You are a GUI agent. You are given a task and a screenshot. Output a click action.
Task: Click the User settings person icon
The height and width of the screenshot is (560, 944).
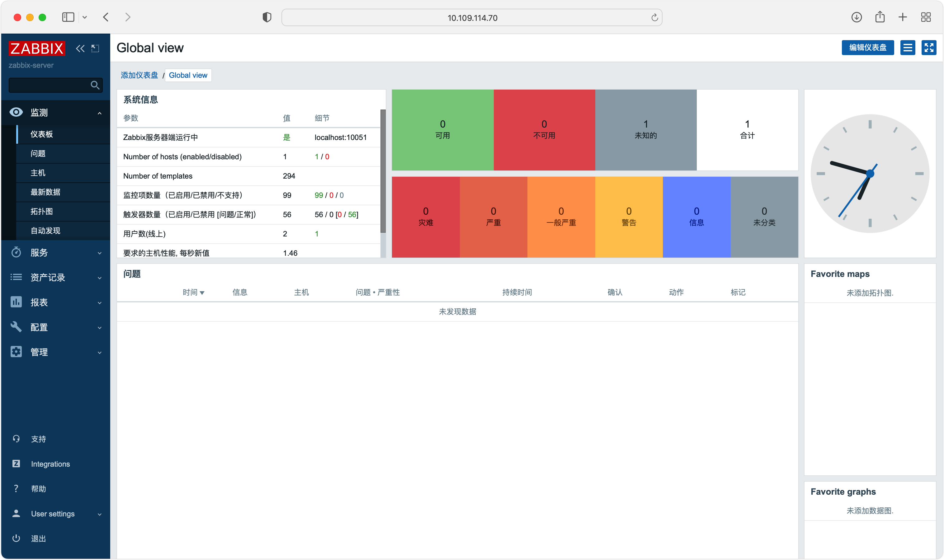[16, 513]
